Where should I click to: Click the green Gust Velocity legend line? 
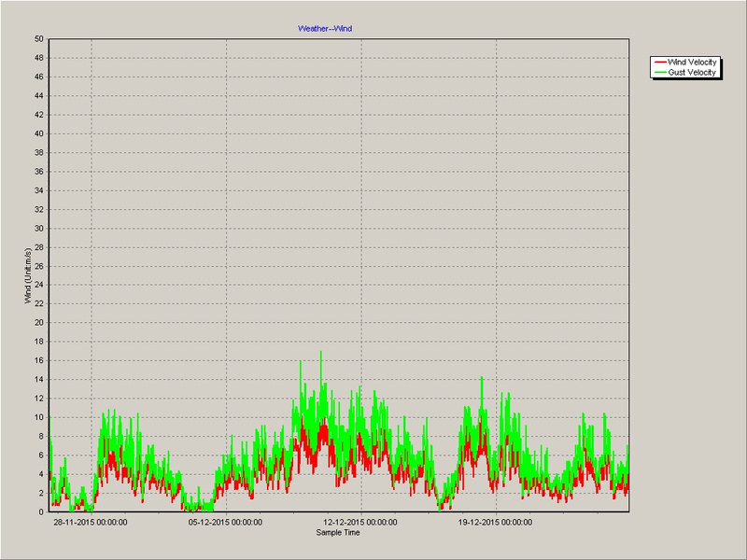tap(660, 73)
